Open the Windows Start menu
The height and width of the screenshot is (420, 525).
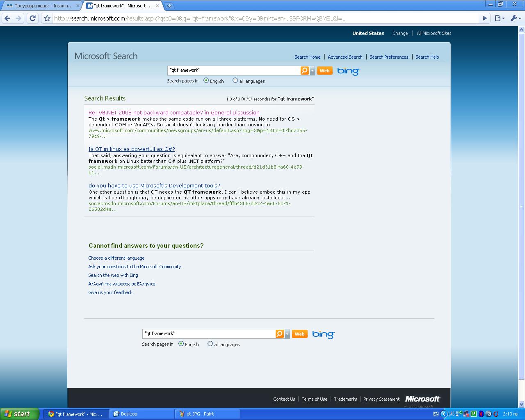coord(20,414)
